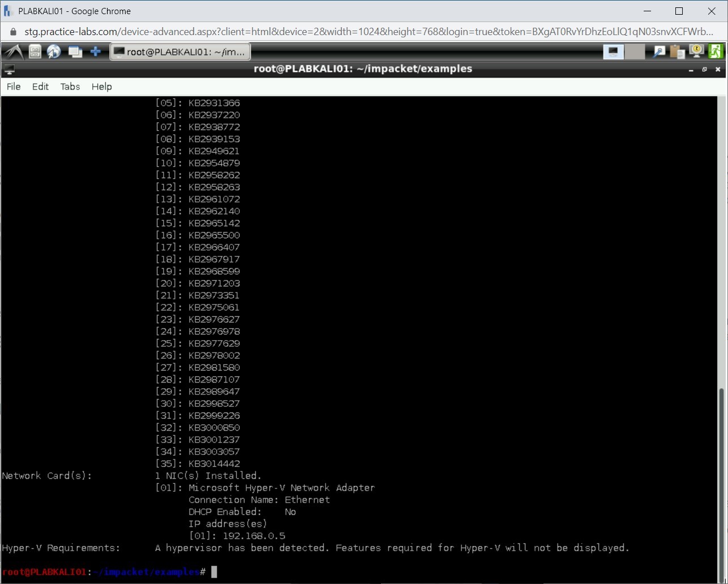The image size is (728, 584).
Task: Open the magnifier search panel icon
Action: (659, 52)
